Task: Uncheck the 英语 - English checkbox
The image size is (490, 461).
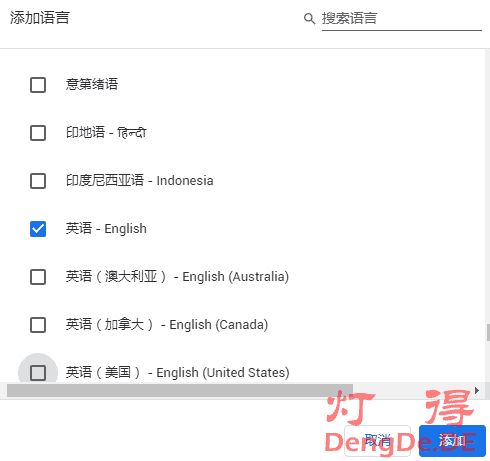Action: tap(38, 229)
